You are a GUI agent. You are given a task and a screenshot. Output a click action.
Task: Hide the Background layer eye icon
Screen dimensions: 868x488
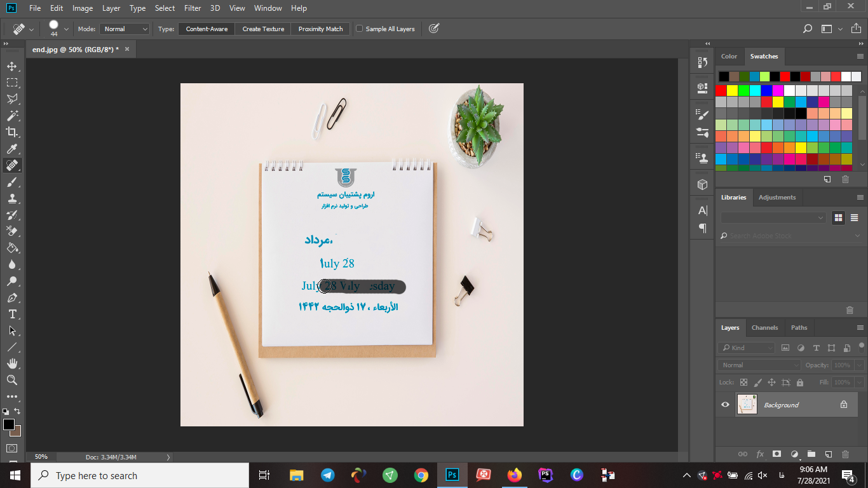[725, 405]
